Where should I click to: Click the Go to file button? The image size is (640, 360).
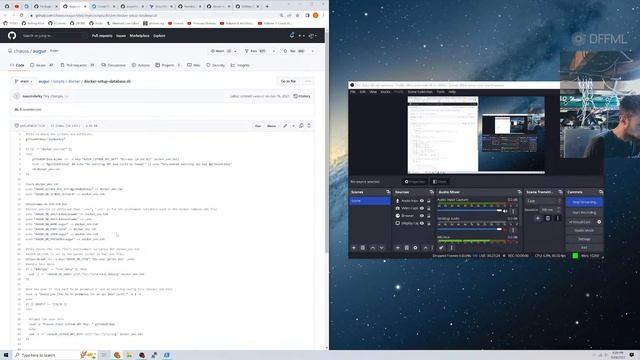click(x=288, y=81)
